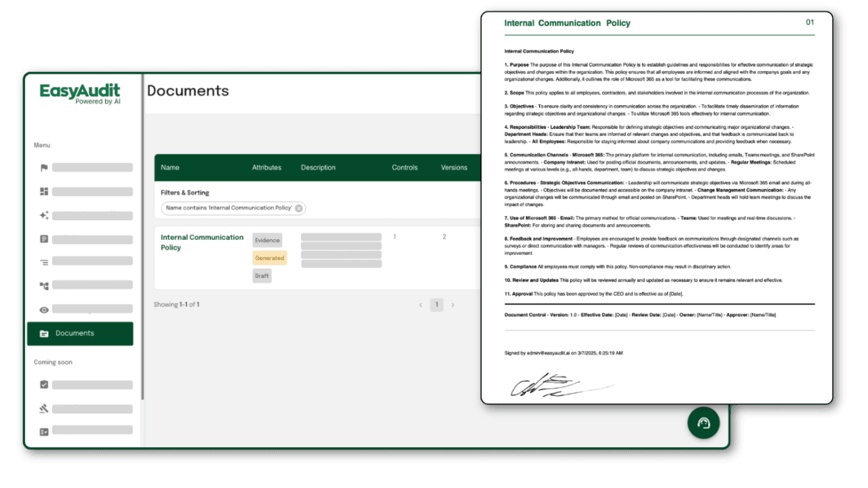Open the next page chevron in pagination

(452, 305)
